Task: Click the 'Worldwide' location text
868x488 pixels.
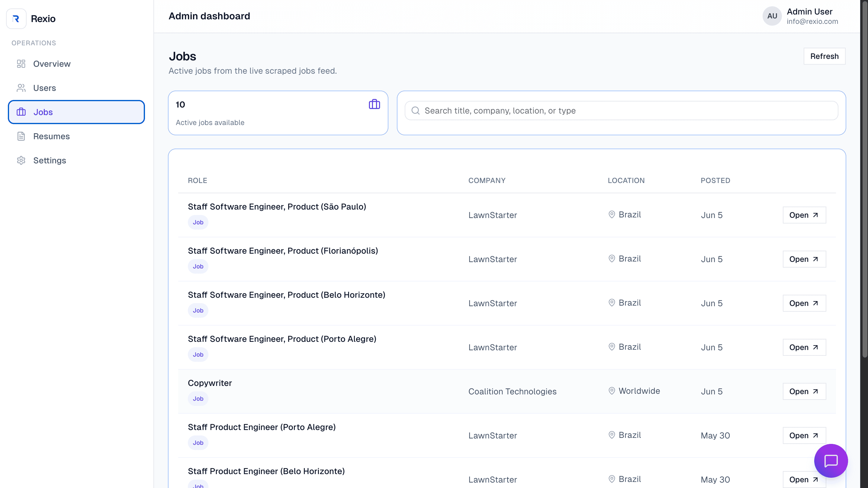Action: (x=639, y=391)
